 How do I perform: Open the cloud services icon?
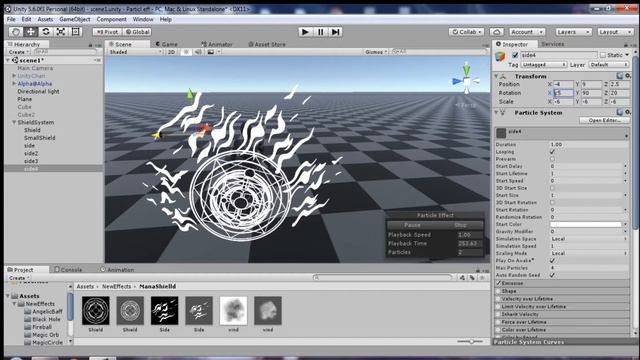coord(496,32)
